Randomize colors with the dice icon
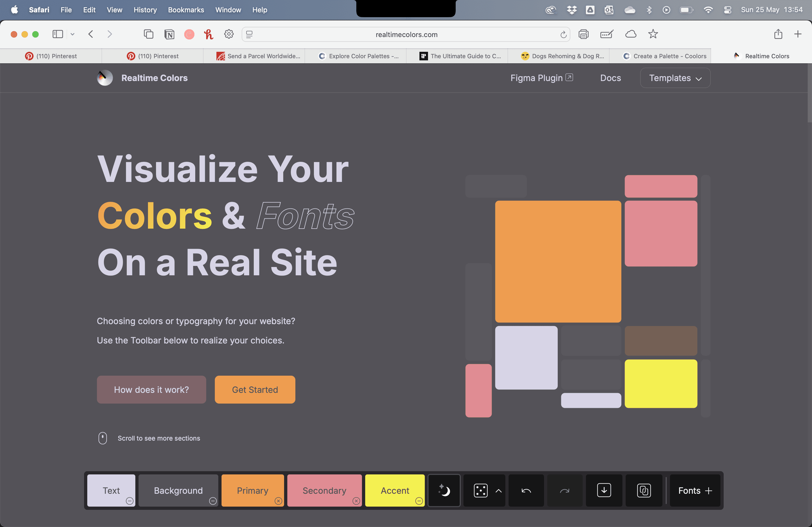This screenshot has width=812, height=527. click(480, 491)
